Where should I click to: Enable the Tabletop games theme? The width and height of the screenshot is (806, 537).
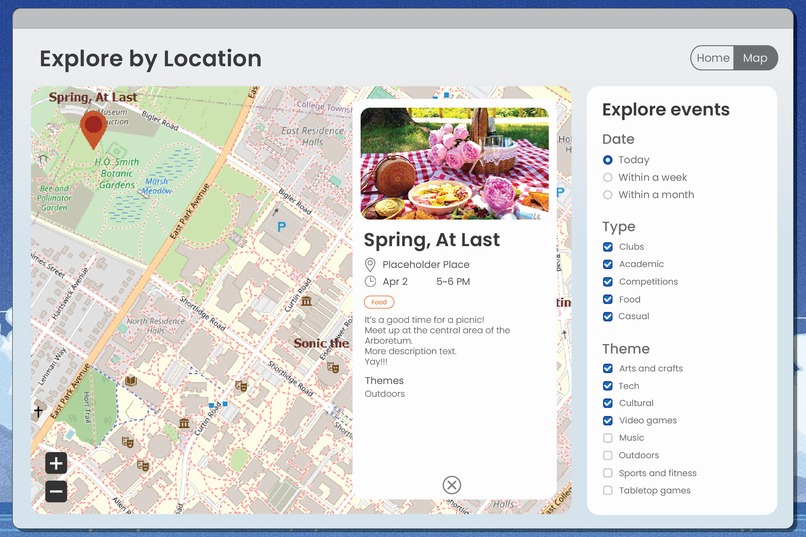tap(608, 490)
